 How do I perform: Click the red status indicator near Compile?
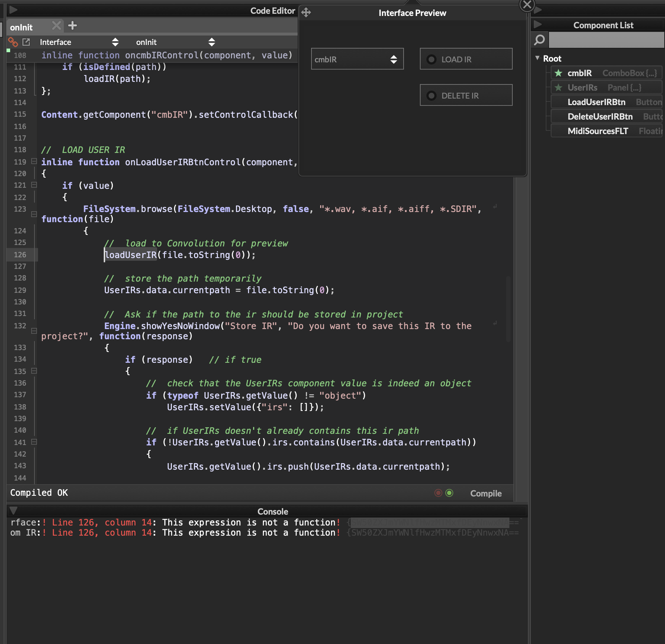coord(438,493)
